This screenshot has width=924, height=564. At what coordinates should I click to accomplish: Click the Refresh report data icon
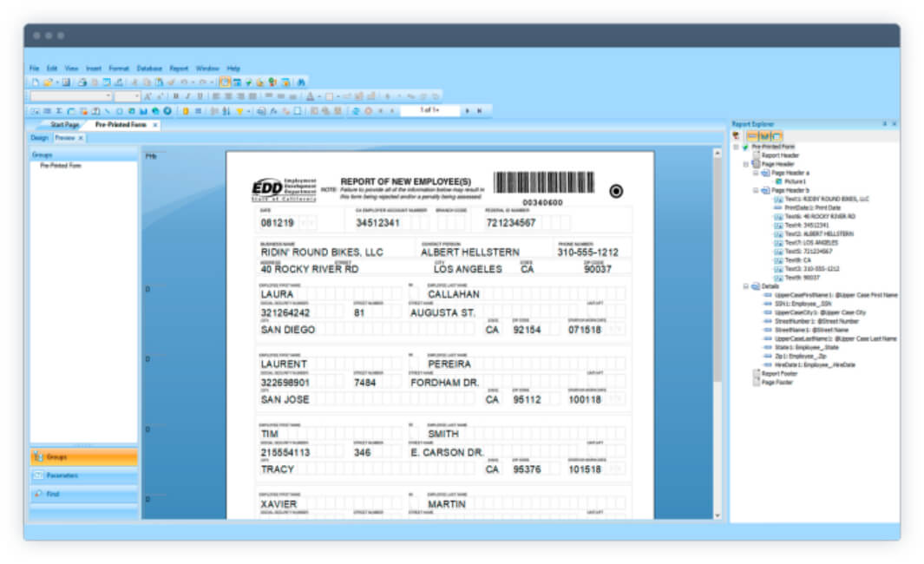356,111
